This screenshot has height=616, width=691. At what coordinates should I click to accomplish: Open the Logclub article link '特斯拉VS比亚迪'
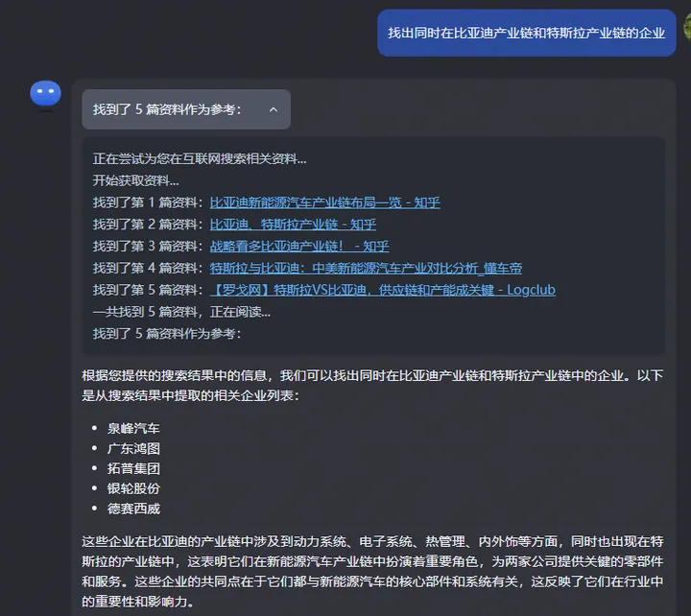click(x=383, y=290)
